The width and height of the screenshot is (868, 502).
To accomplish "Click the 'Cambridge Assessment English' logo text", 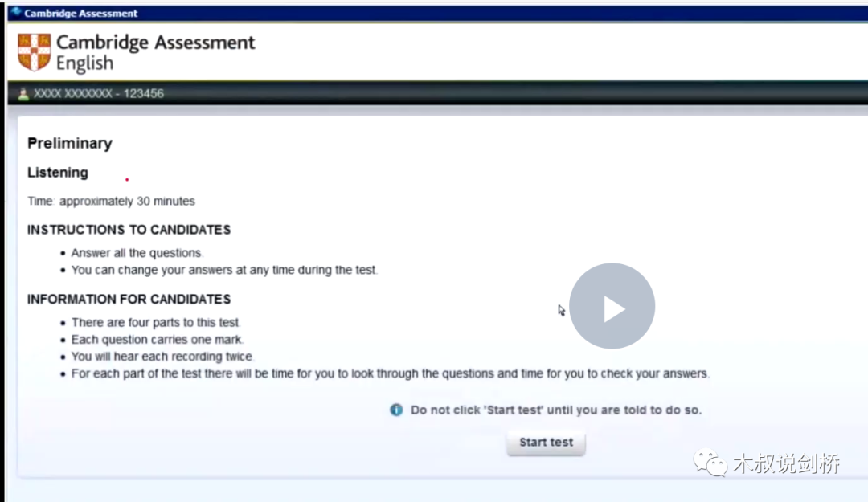I will click(x=156, y=52).
